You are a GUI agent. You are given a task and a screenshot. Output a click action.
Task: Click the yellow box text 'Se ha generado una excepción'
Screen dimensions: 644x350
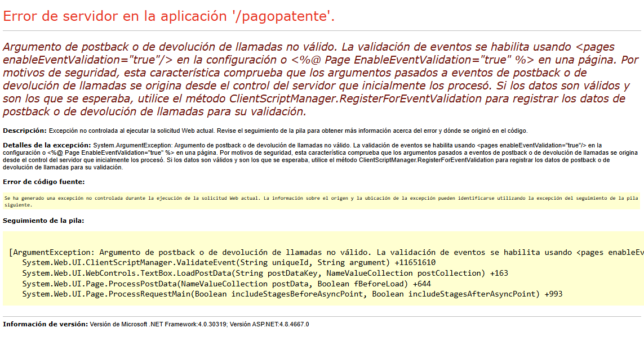point(321,201)
